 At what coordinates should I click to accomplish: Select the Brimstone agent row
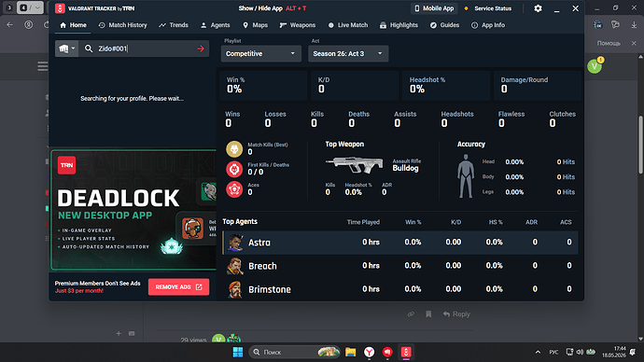tap(400, 289)
